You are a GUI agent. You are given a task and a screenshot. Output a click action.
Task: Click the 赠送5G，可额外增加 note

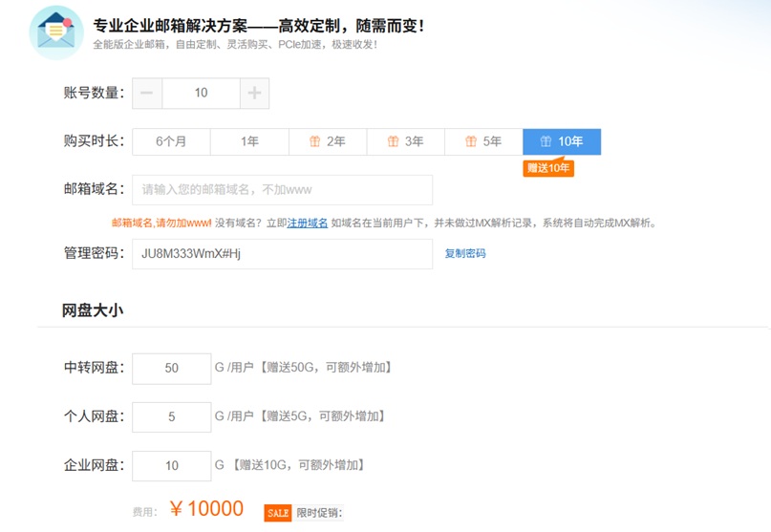[x=323, y=416]
